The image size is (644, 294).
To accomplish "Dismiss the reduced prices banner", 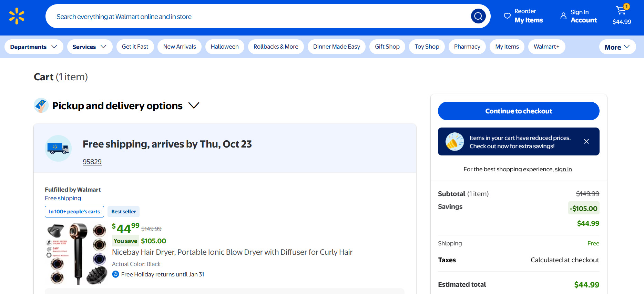I will 586,141.
